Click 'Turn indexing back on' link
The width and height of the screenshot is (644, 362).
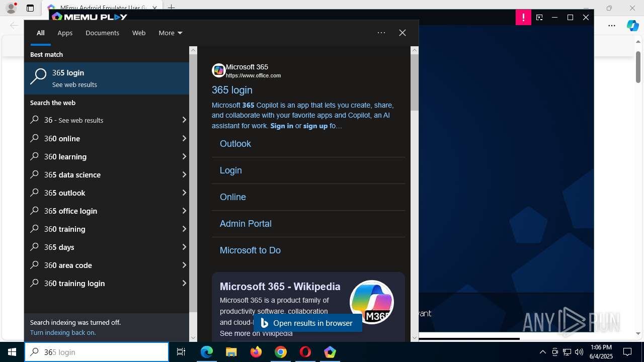coord(62,332)
